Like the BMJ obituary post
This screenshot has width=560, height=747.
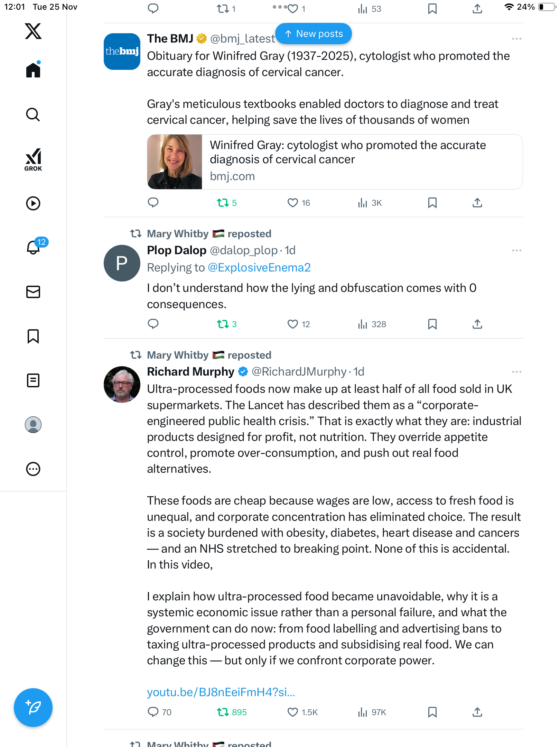point(293,203)
